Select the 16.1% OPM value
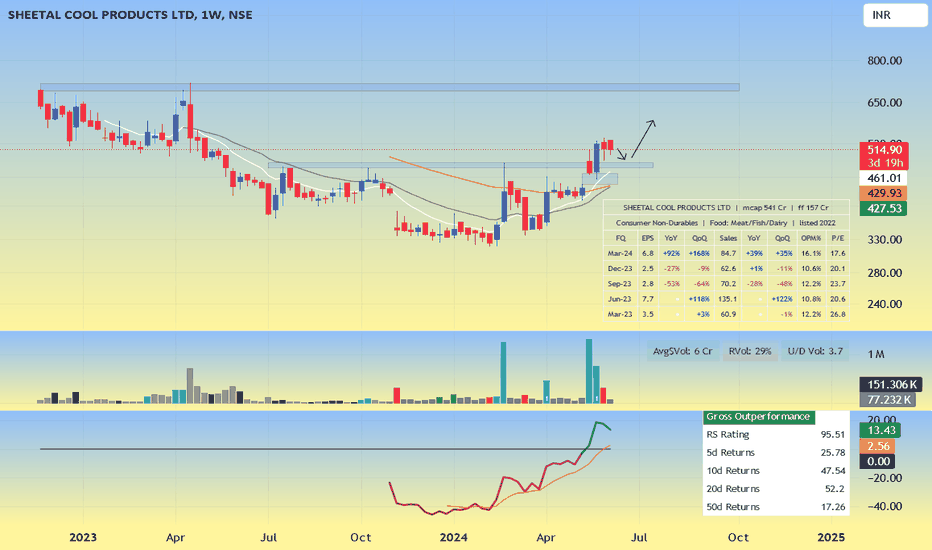Image resolution: width=932 pixels, height=550 pixels. [x=811, y=254]
